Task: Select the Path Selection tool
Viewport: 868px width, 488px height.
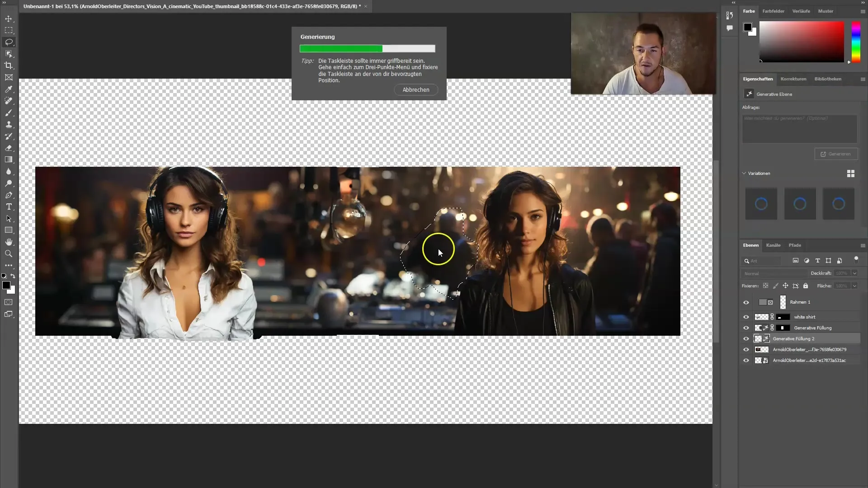Action: (9, 219)
